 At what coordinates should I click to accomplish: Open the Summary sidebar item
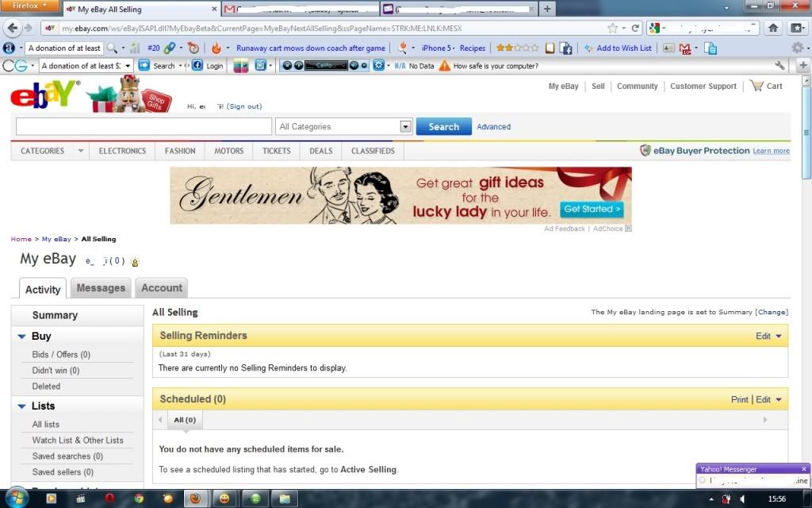(55, 315)
